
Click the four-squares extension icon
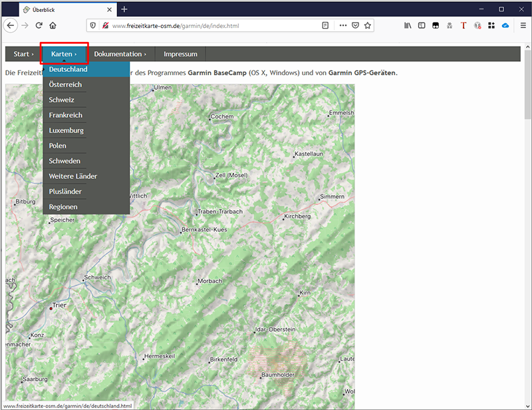tap(491, 25)
